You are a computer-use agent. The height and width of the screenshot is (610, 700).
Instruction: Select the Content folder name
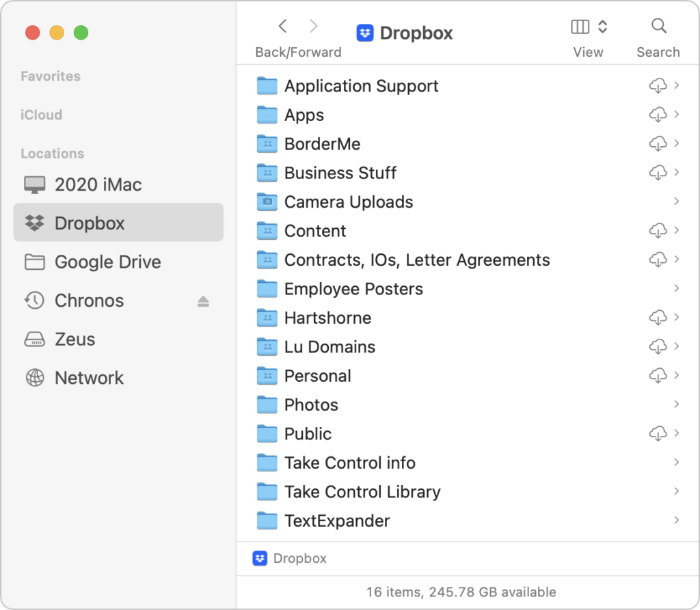(x=315, y=231)
